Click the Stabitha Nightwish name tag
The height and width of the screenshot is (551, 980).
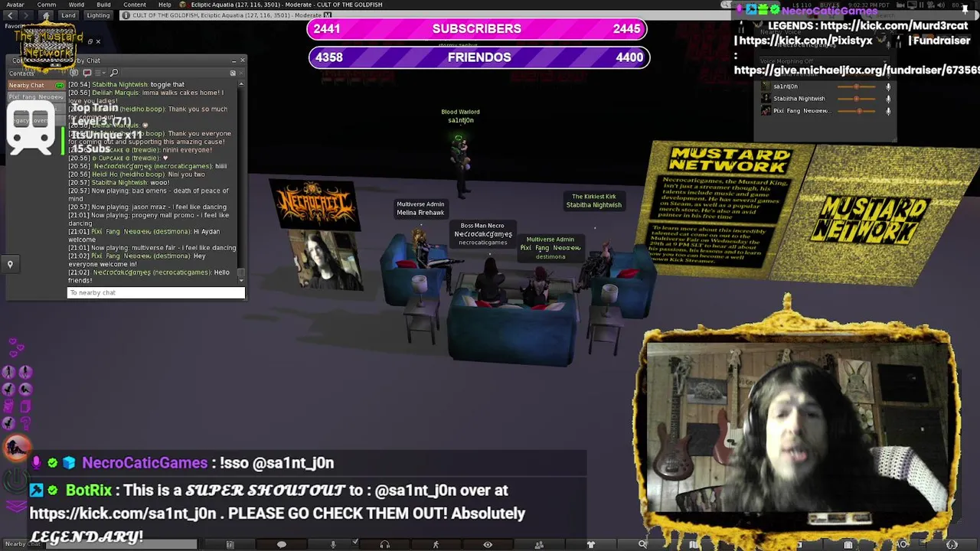point(593,201)
